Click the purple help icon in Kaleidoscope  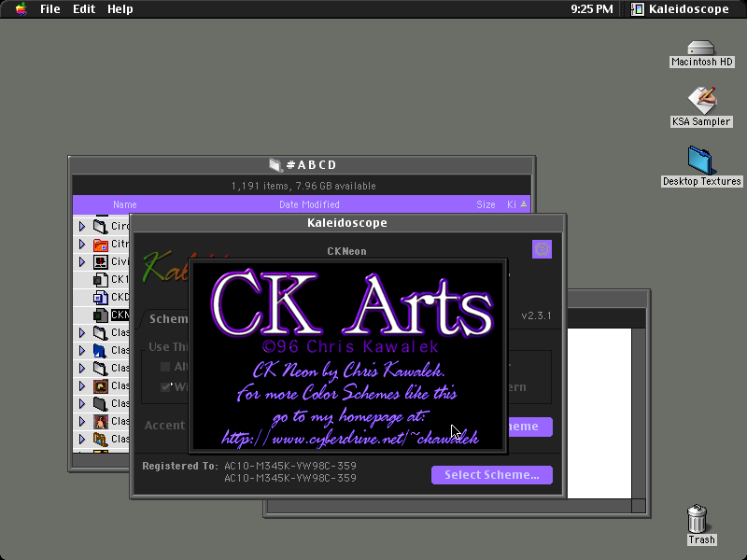point(542,249)
